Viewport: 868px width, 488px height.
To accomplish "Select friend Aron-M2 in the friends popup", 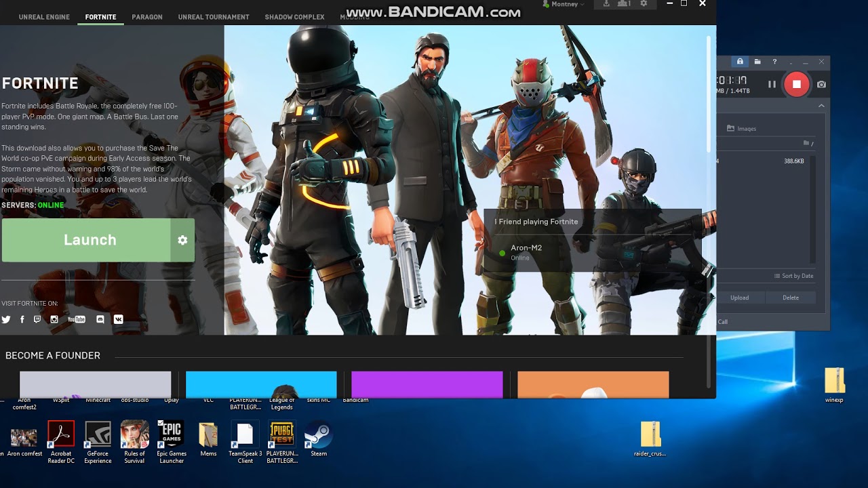I will [x=593, y=252].
